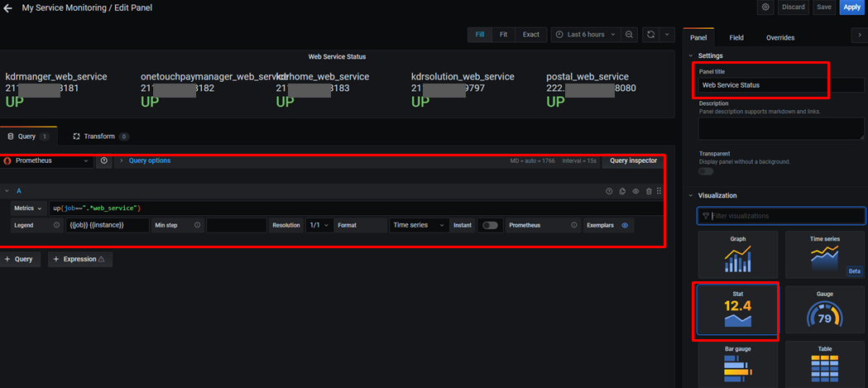Enable the Instant query switch
868x388 pixels.
coord(491,225)
